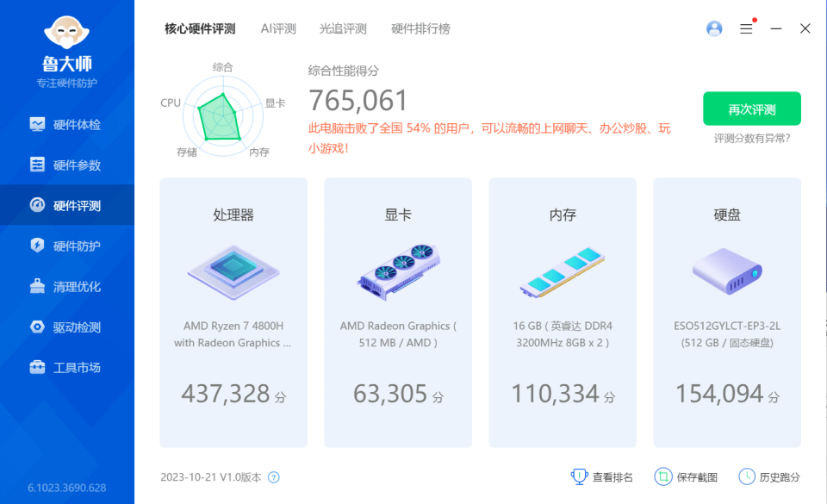The height and width of the screenshot is (504, 827).
Task: Open the 工具市场 section
Action: 66,367
